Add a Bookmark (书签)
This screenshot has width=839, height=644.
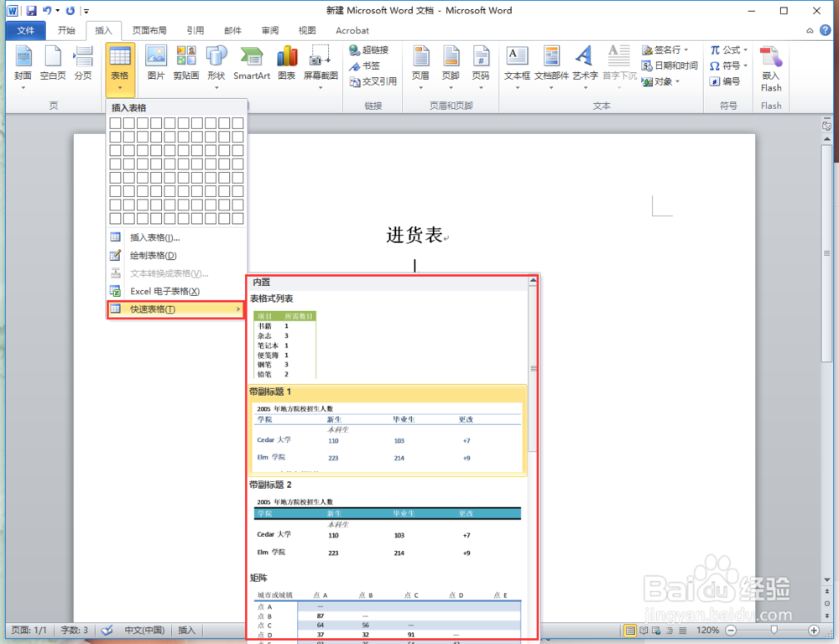pyautogui.click(x=364, y=65)
